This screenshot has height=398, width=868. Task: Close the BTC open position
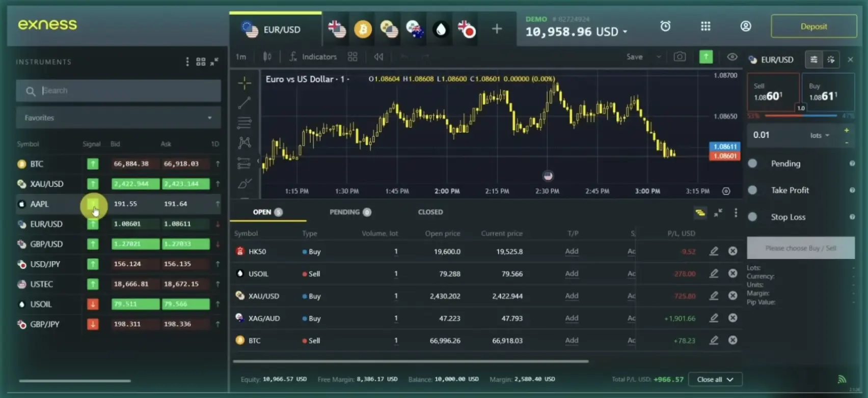pyautogui.click(x=733, y=340)
